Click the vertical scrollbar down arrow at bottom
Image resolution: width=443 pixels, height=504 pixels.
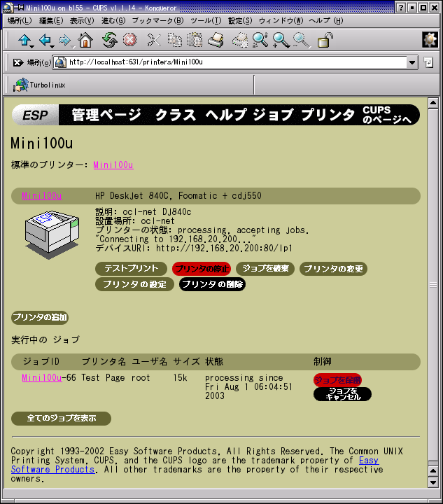[x=433, y=482]
